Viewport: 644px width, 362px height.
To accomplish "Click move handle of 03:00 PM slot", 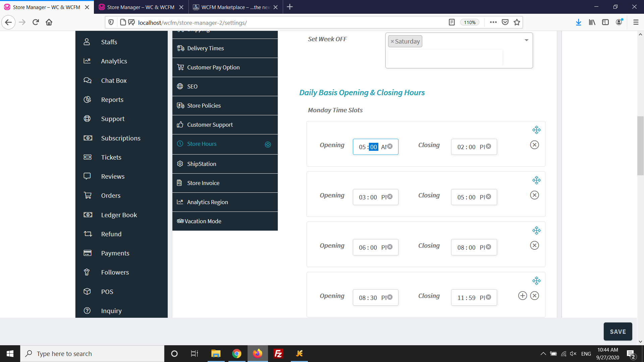I will [536, 180].
